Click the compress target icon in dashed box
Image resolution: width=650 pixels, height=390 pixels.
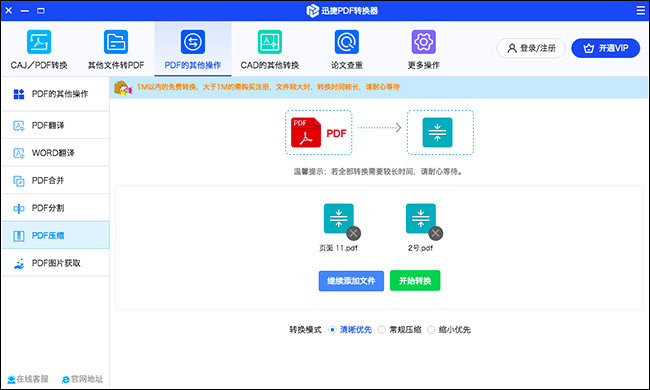(437, 133)
